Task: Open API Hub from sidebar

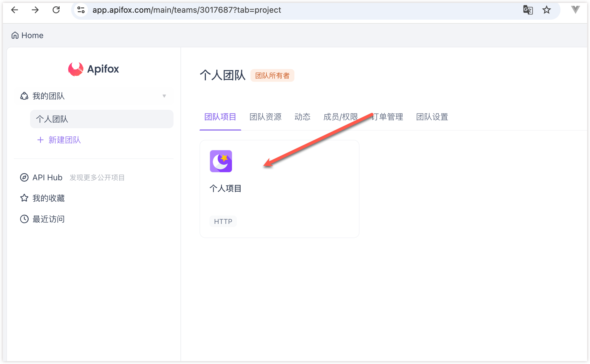Action: [47, 177]
